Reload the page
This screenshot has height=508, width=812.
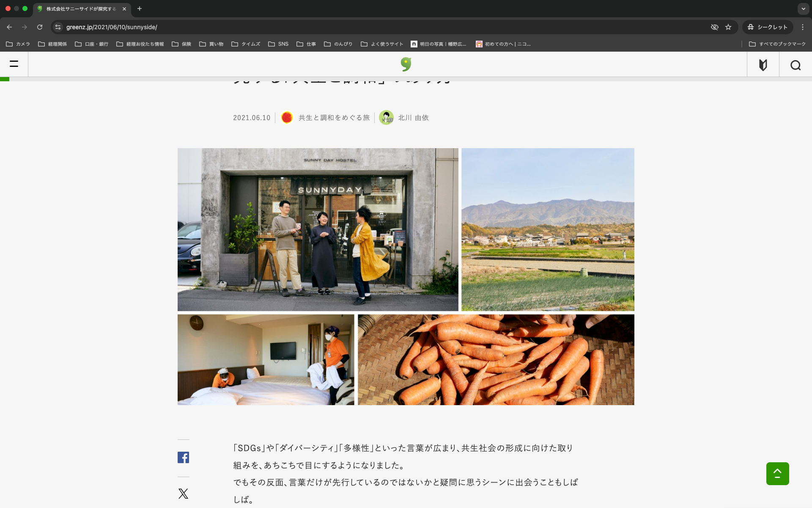tap(40, 27)
